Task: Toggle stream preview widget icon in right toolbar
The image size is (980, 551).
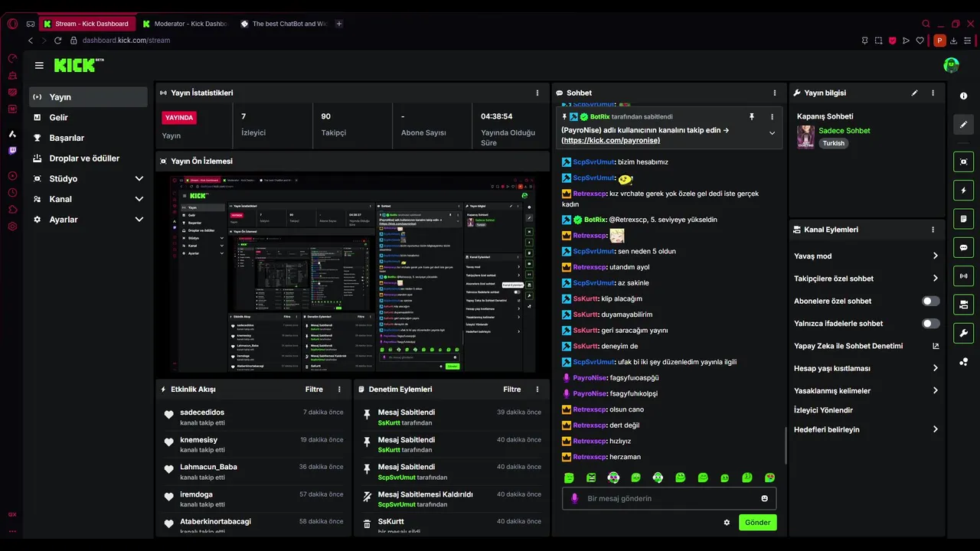Action: (x=963, y=161)
